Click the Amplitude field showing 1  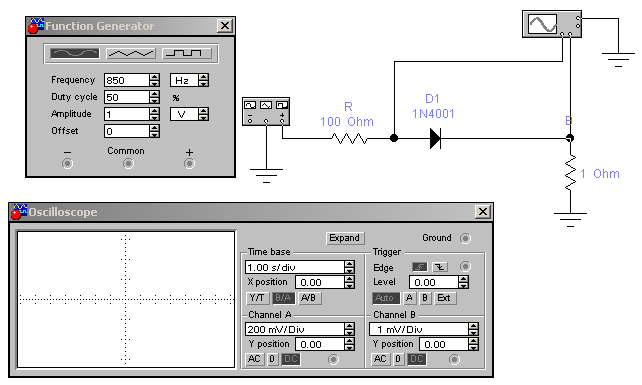[127, 114]
